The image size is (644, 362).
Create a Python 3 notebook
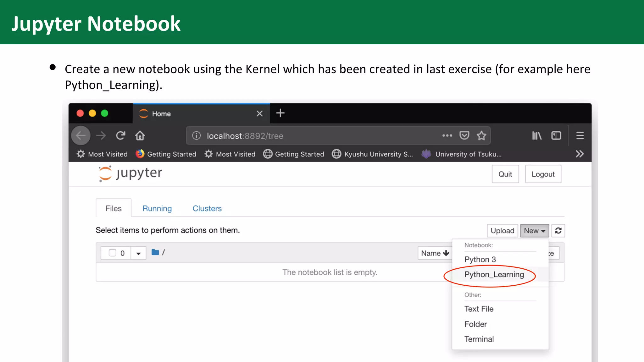coord(500,260)
